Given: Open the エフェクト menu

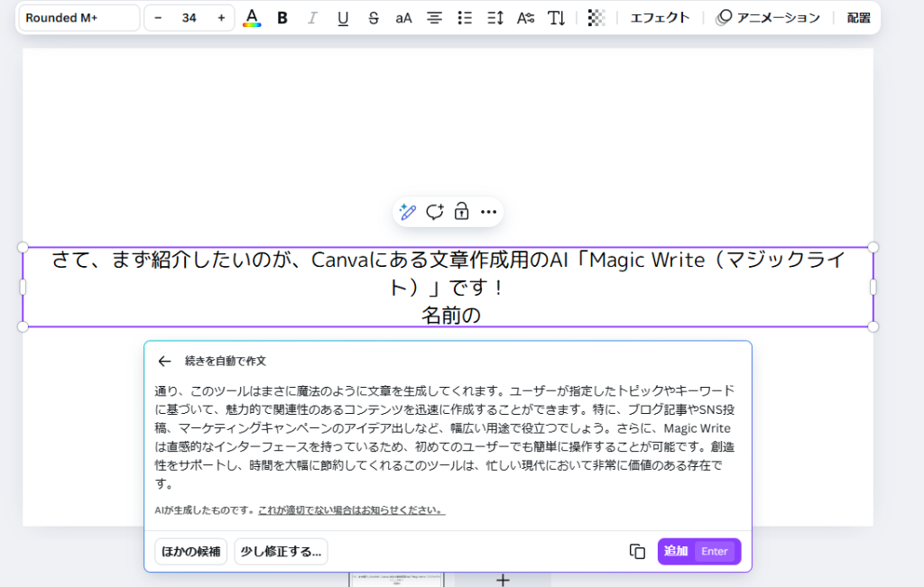Looking at the screenshot, I should click(x=660, y=18).
